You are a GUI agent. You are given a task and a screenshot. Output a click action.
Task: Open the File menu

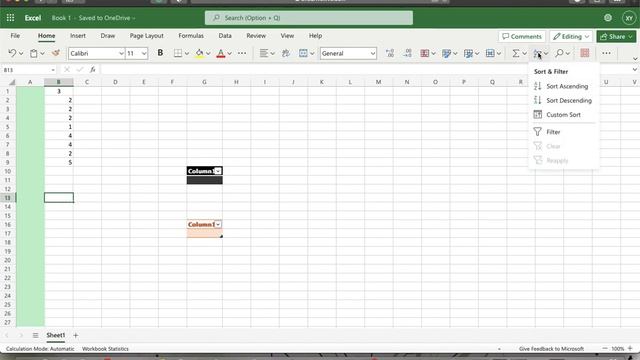click(15, 36)
